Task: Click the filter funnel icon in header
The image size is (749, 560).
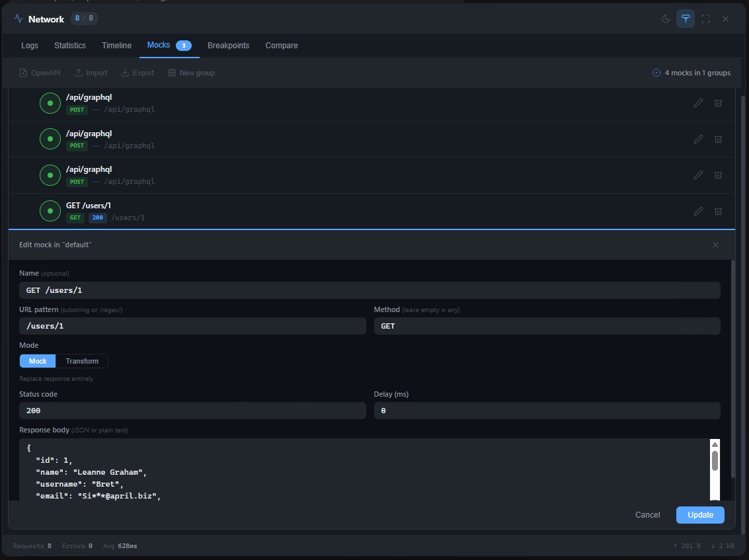Action: (x=686, y=19)
